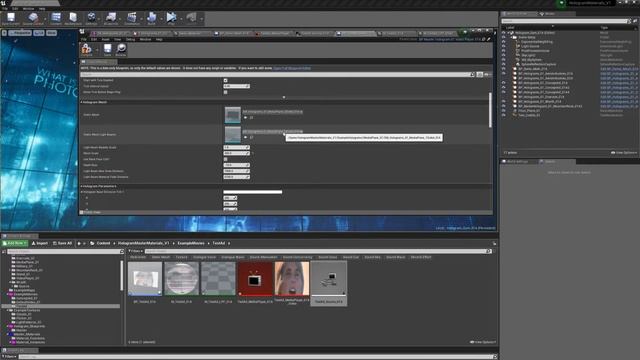Open the Play options dropdown arrow
640x360 pixels.
[x=181, y=18]
